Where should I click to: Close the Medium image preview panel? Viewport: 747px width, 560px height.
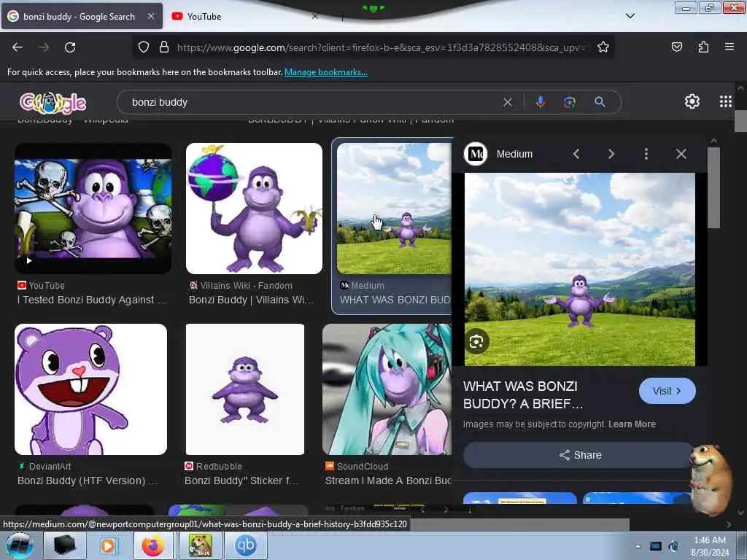pos(681,154)
